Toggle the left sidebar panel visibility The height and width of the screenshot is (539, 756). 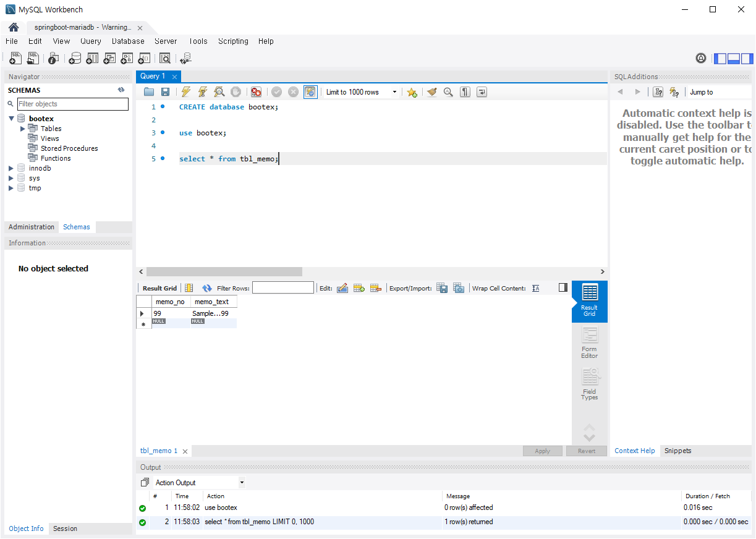(720, 59)
